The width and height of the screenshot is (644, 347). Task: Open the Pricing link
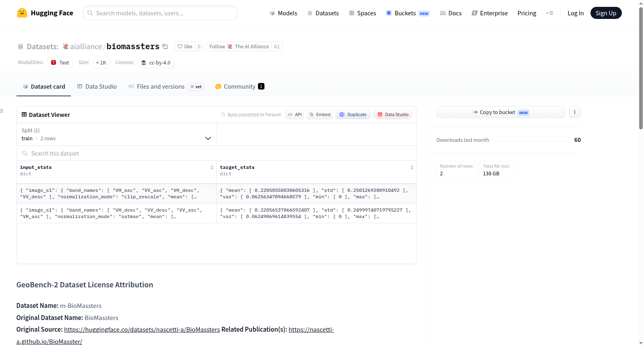pos(527,13)
